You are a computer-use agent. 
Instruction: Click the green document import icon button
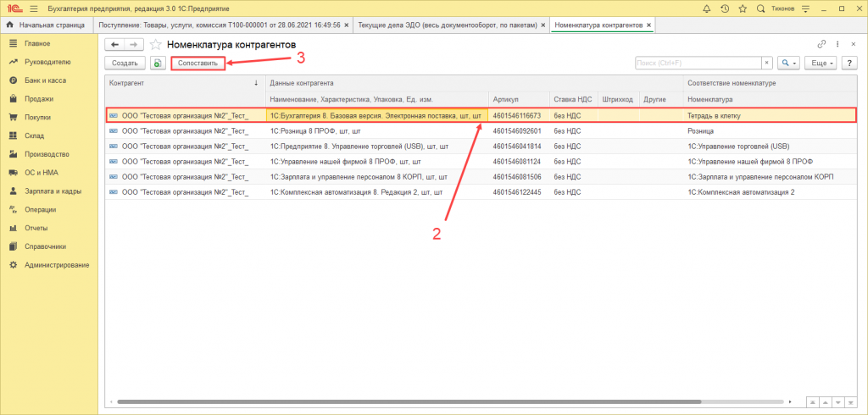158,63
